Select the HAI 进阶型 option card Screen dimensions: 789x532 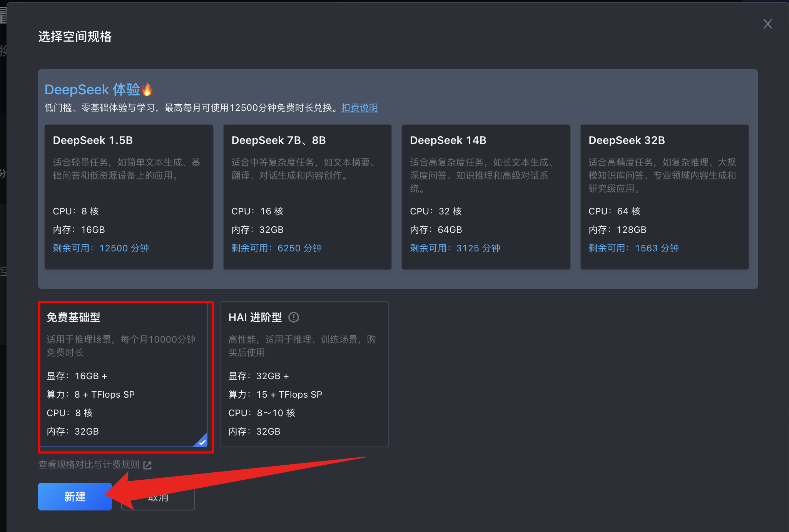pyautogui.click(x=304, y=374)
